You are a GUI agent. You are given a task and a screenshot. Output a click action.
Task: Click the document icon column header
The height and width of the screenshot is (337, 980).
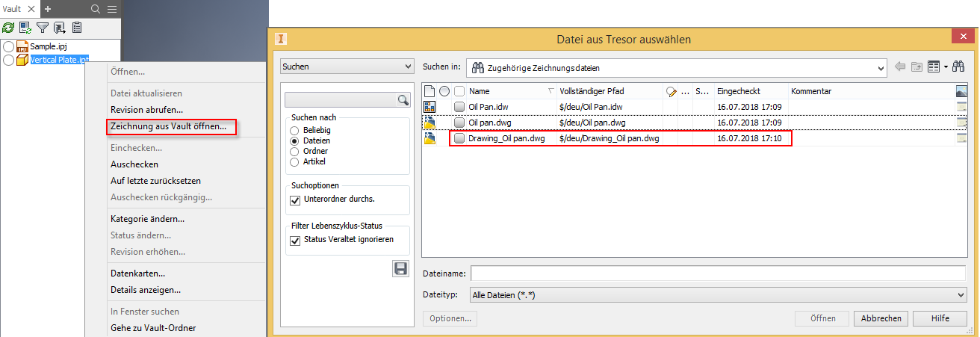pos(429,91)
